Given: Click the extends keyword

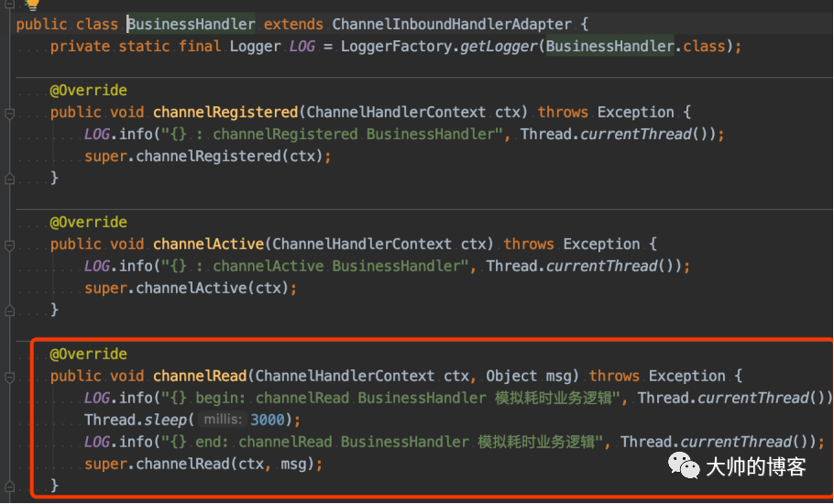Looking at the screenshot, I should [293, 25].
